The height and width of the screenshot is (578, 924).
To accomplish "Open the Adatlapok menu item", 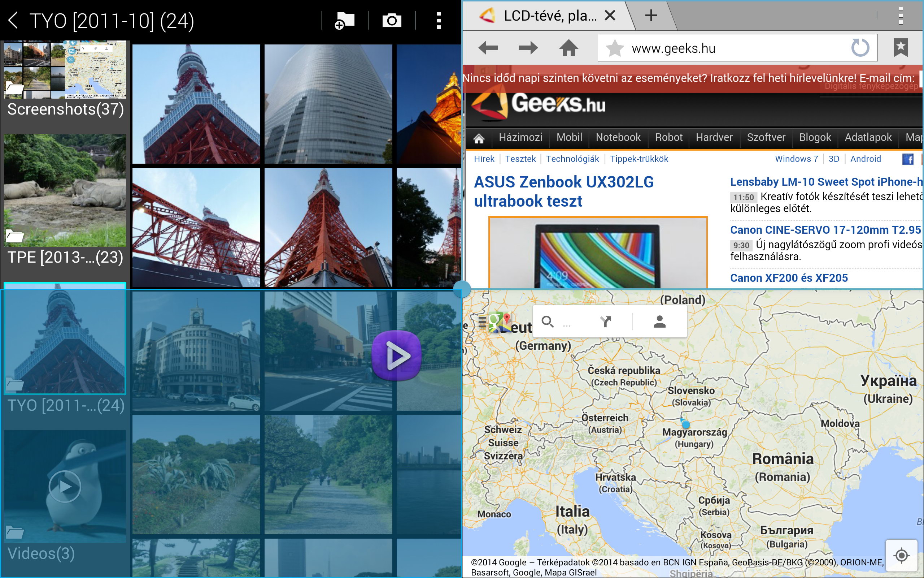I will (868, 137).
